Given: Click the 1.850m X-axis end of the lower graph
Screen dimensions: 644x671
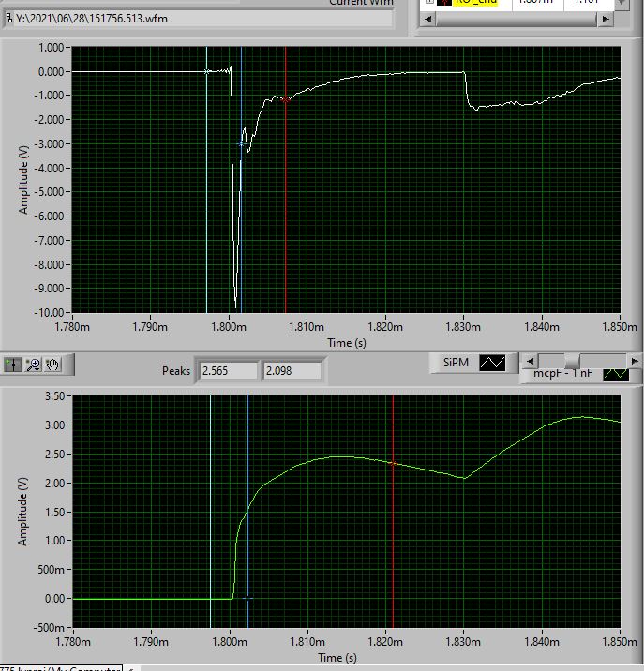Looking at the screenshot, I should [x=620, y=642].
